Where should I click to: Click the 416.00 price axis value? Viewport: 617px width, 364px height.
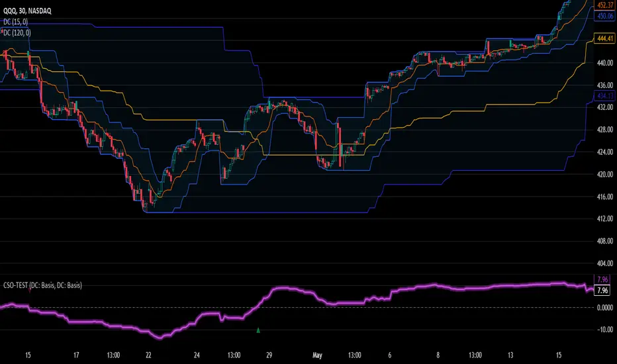(605, 197)
